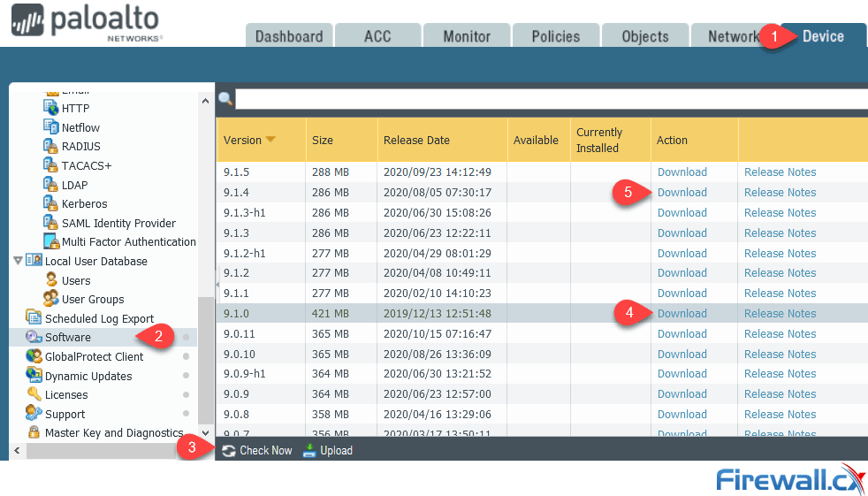
Task: Click the Size column header
Action: point(341,140)
